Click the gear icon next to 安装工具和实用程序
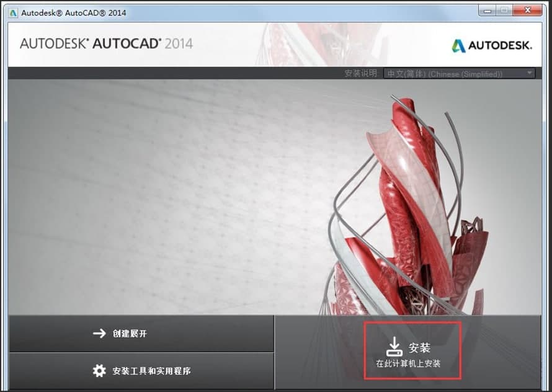The image size is (552, 392). pyautogui.click(x=99, y=370)
